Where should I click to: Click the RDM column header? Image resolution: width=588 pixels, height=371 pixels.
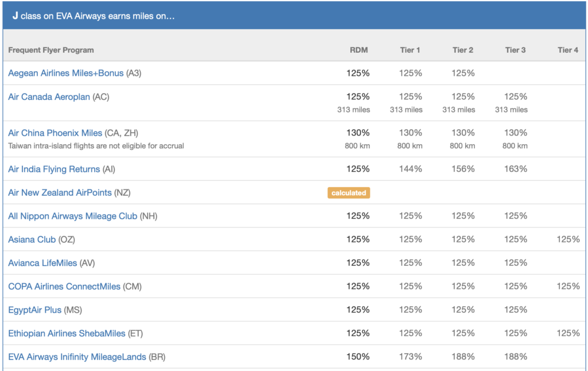click(359, 50)
